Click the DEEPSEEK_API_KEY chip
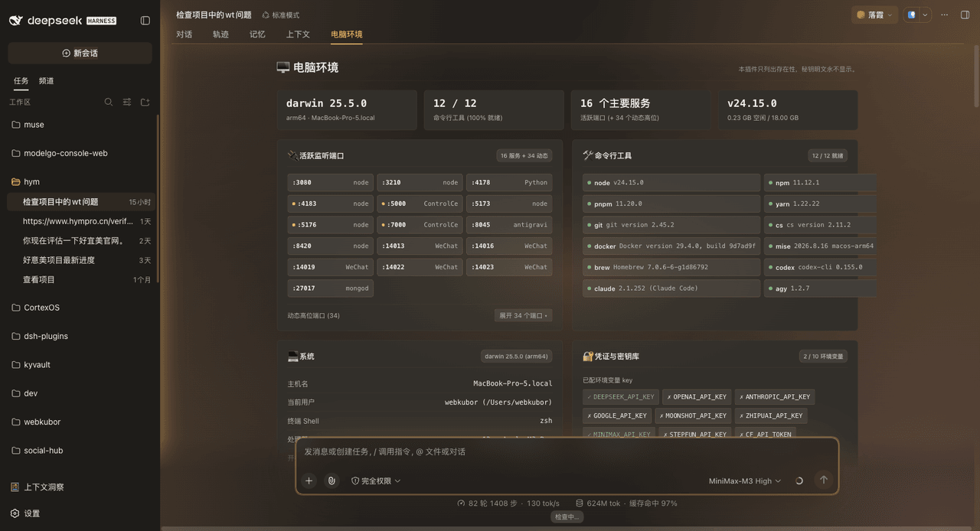 [620, 397]
